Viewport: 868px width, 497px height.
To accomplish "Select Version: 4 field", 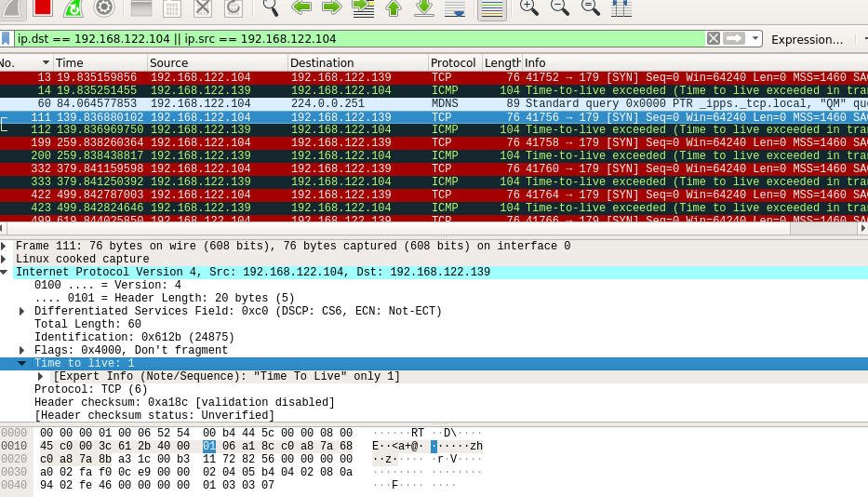I will click(108, 285).
